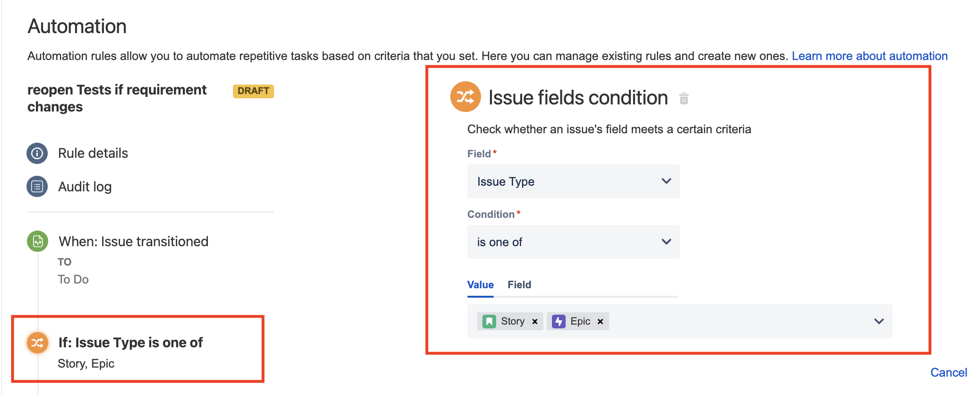
Task: Delete condition using the trash icon
Action: [x=684, y=98]
